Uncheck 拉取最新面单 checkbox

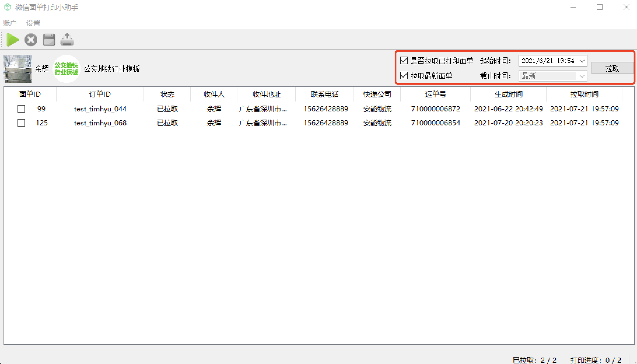coord(404,76)
